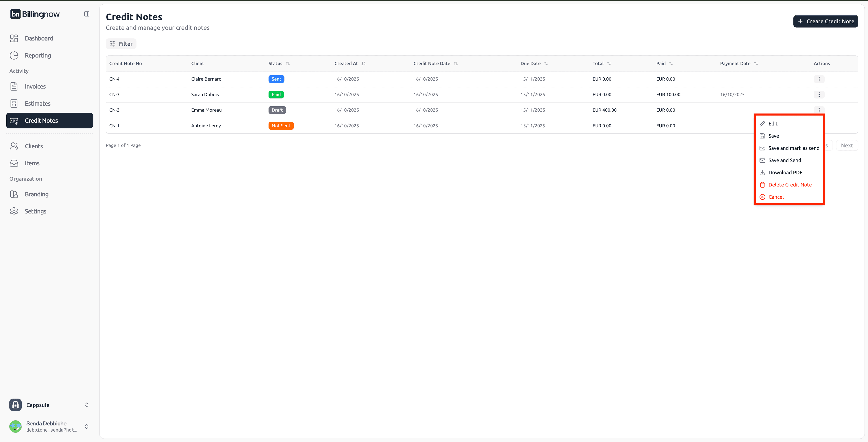Viewport: 868px width, 442px height.
Task: Toggle sorting on the Status column
Action: (x=288, y=63)
